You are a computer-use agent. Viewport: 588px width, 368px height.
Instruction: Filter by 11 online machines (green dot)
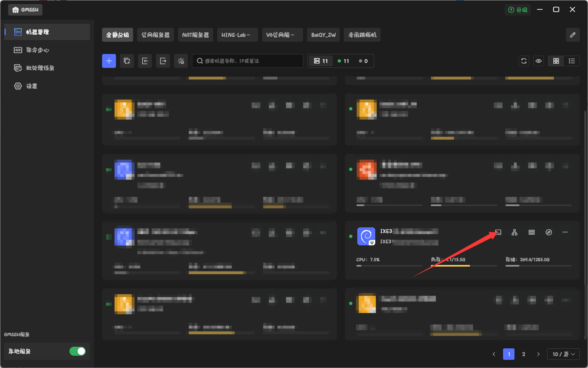pos(343,61)
